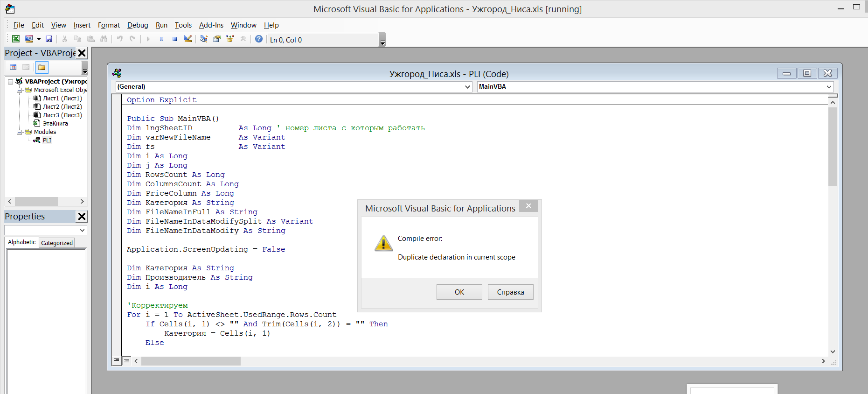Click the Cut scissors icon
This screenshot has width=868, height=394.
pos(65,39)
